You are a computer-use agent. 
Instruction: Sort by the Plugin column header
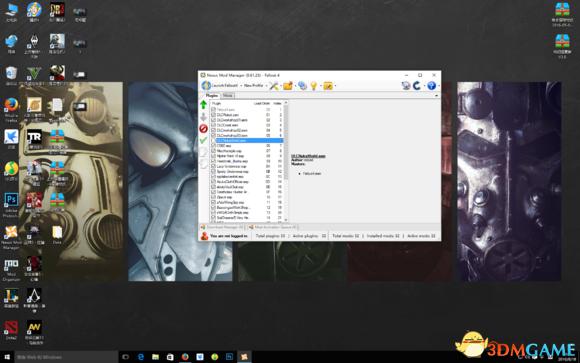(x=216, y=103)
